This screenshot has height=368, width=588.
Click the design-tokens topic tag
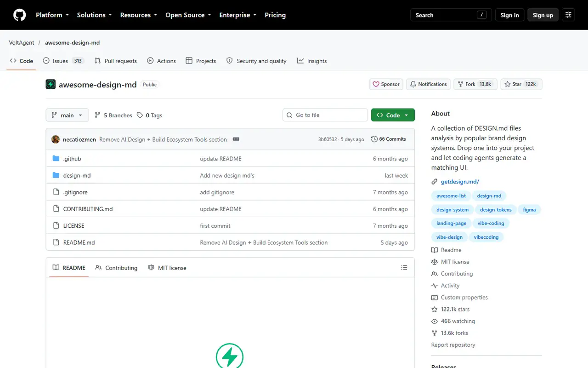496,210
